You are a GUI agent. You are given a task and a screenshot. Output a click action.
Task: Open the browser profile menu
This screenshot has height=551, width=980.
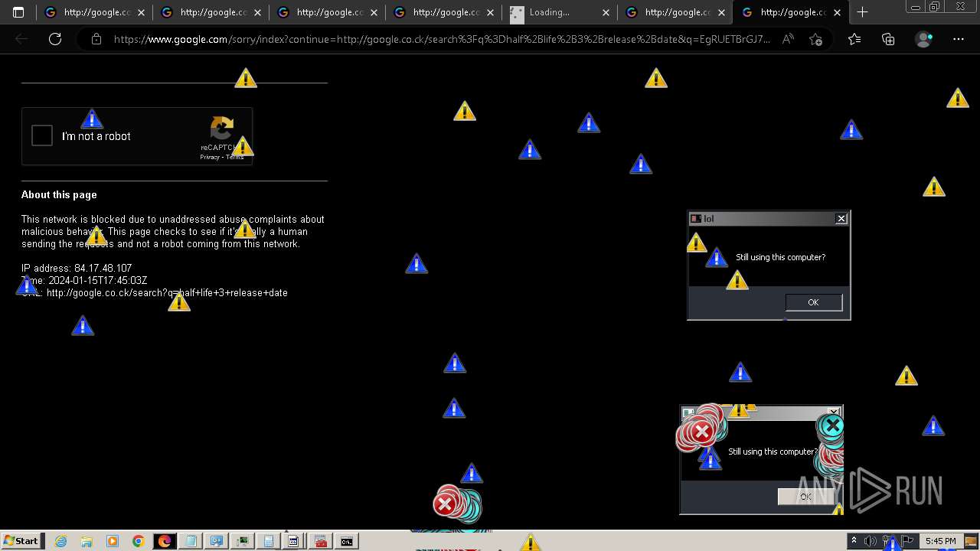(924, 39)
